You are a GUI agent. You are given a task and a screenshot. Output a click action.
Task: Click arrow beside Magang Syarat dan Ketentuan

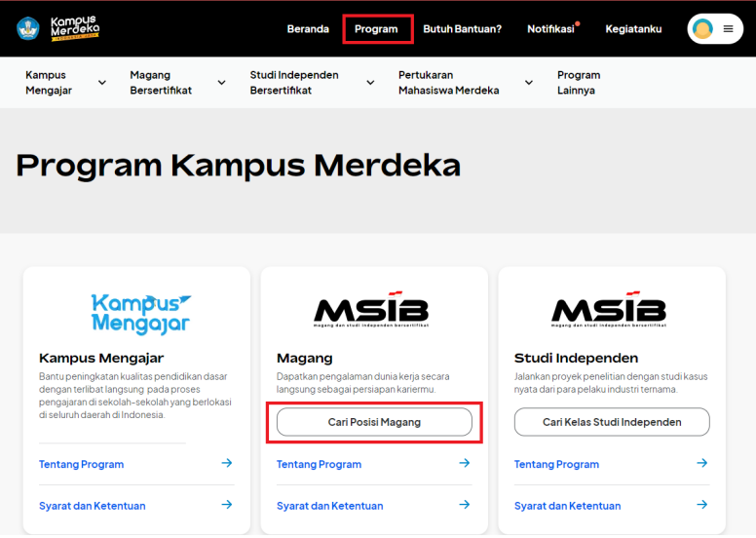465,505
